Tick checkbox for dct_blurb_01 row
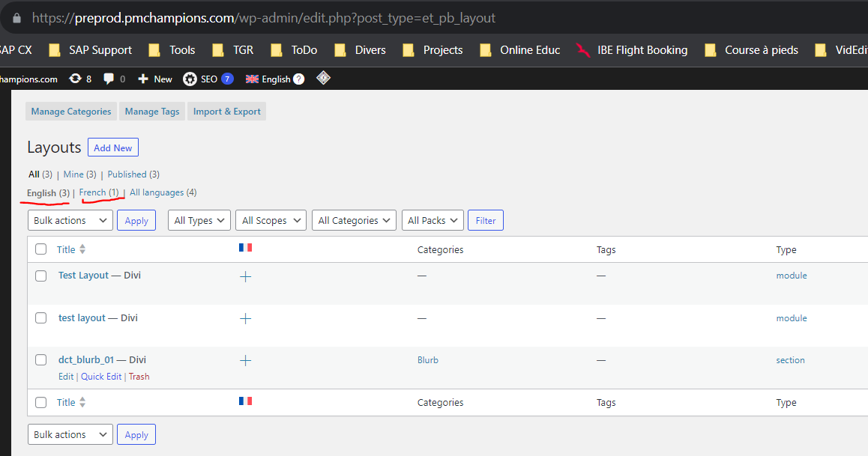Image resolution: width=868 pixels, height=456 pixels. point(41,360)
